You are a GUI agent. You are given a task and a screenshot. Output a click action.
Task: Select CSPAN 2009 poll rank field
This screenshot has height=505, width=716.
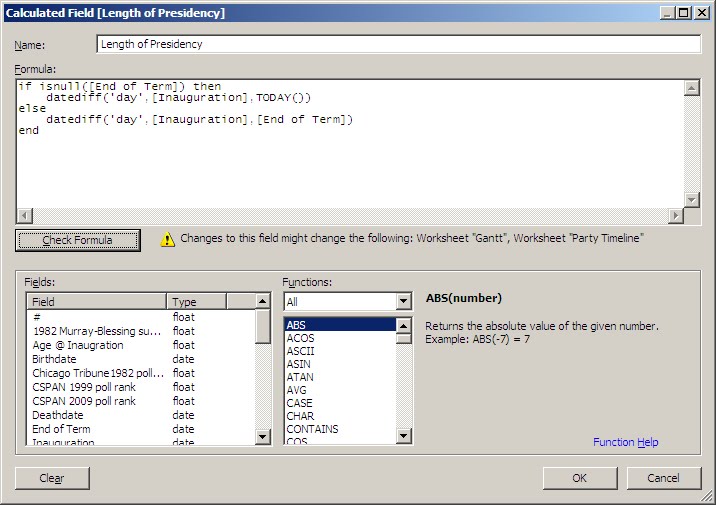[142, 401]
